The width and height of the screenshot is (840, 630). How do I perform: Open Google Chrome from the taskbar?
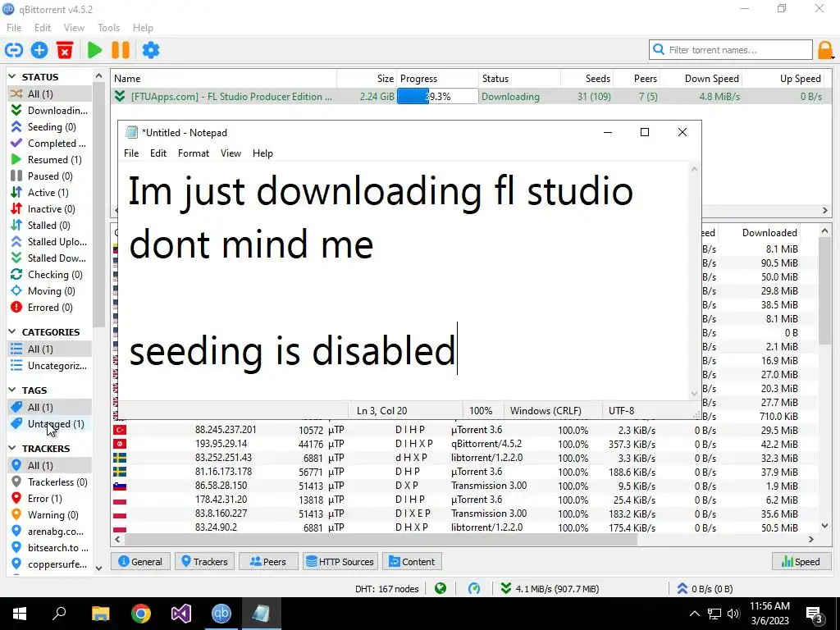[141, 614]
